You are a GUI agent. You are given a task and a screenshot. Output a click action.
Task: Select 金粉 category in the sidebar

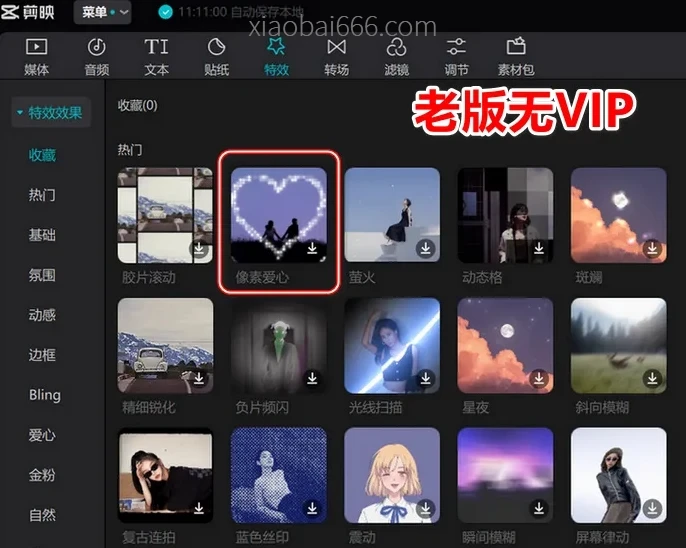coord(42,475)
